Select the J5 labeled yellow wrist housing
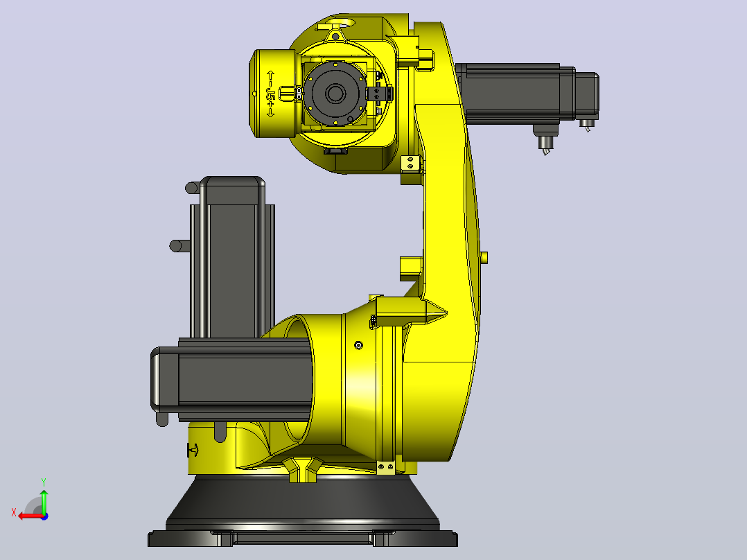Screen dimensions: 747x560 (272, 94)
